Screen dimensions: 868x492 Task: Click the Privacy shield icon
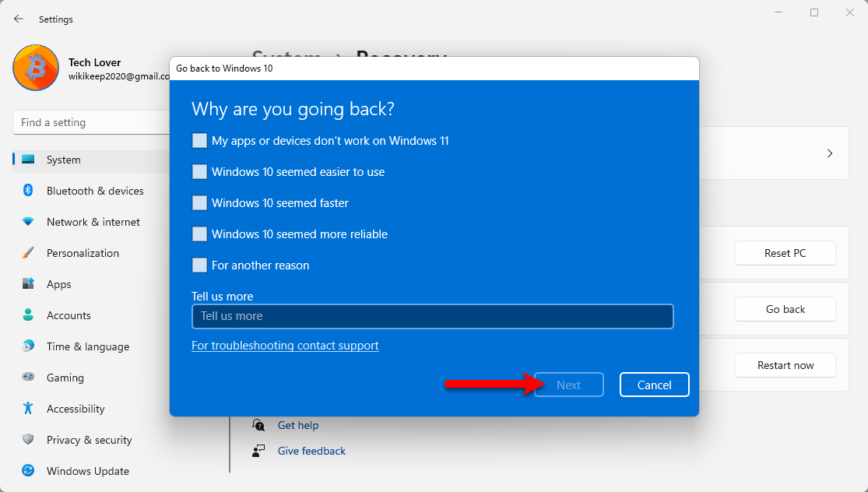point(28,439)
